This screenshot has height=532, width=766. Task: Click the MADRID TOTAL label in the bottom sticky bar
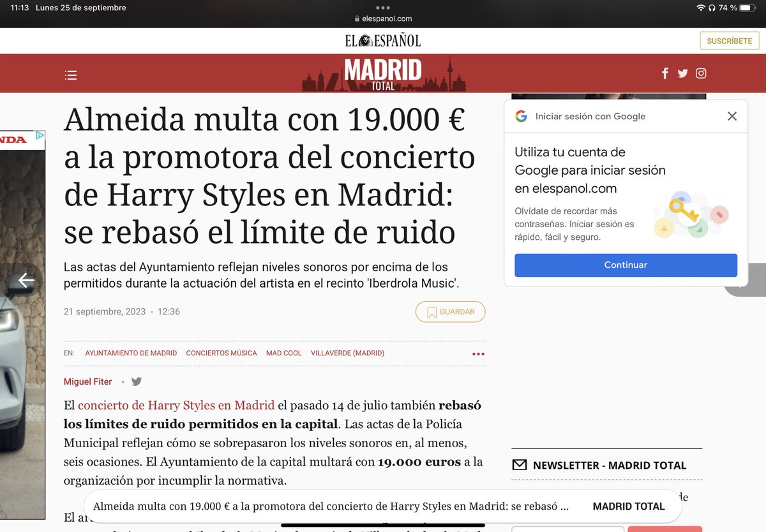point(629,506)
